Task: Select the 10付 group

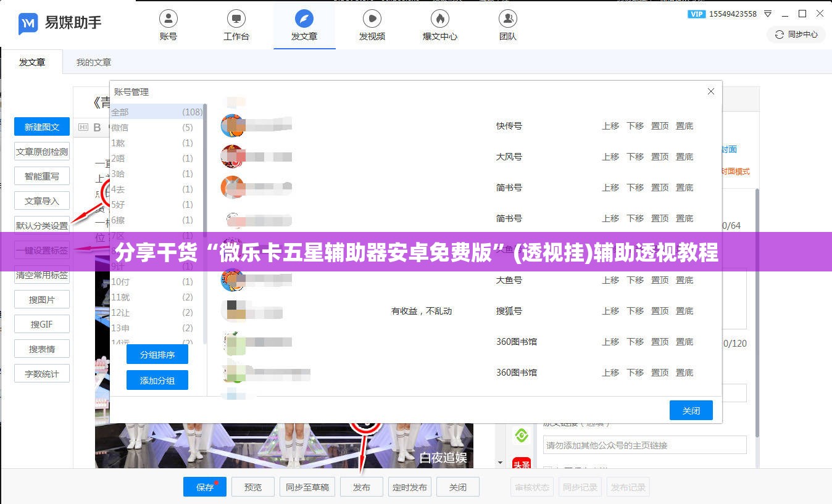Action: tap(157, 281)
